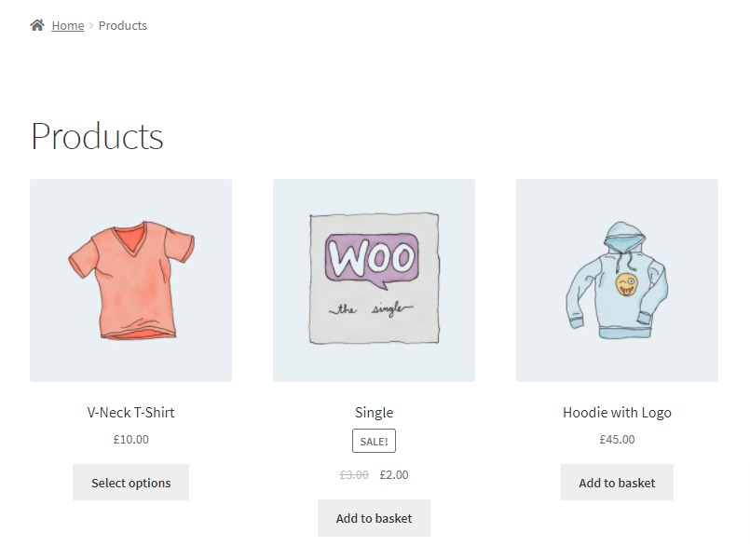Viewport: 750px width, 560px height.
Task: Click the SALE! badge on Single
Action: (x=374, y=440)
